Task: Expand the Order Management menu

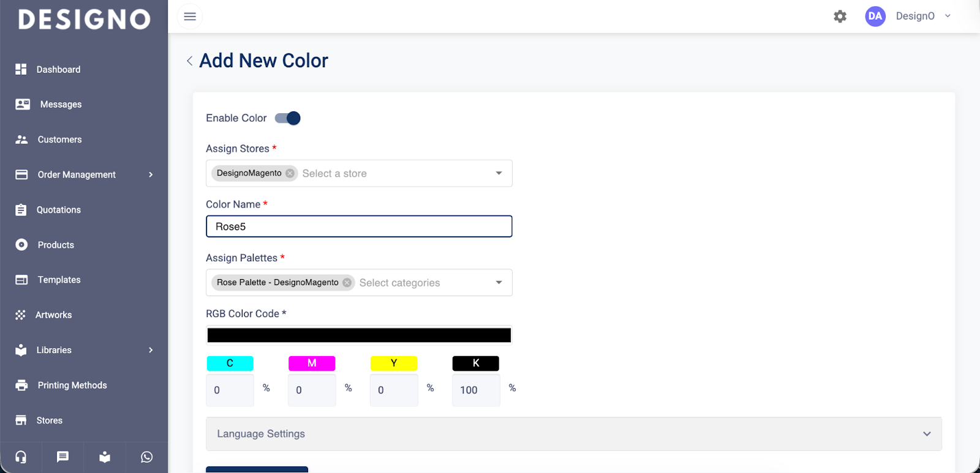Action: [84, 175]
